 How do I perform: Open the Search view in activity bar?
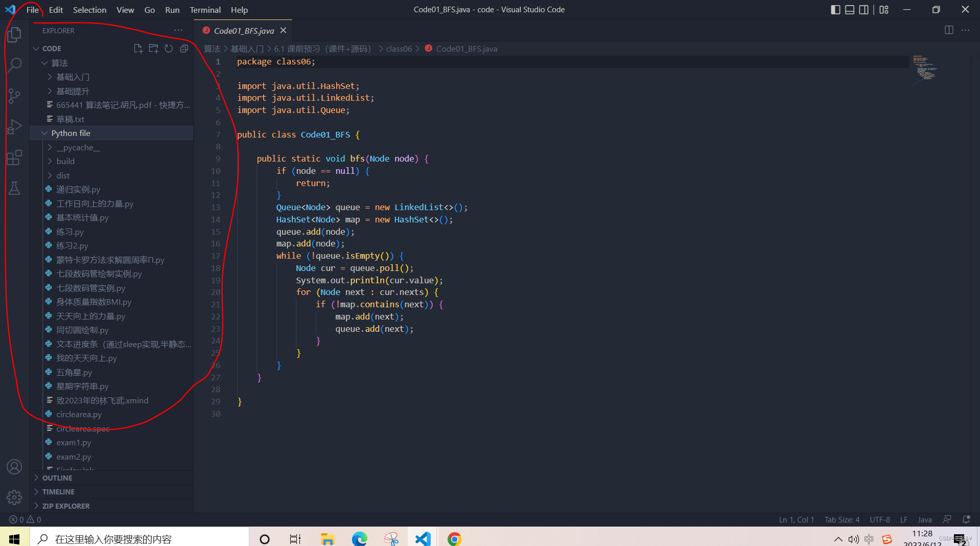click(x=14, y=65)
